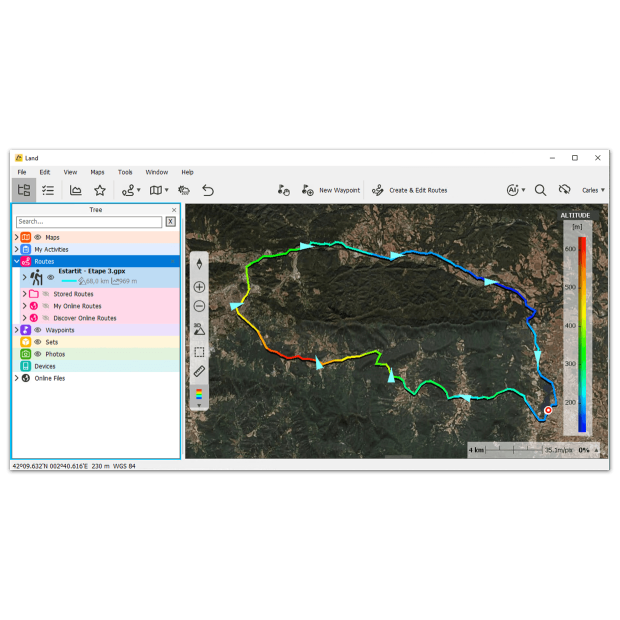620x620 pixels.
Task: Click the cloud sync icon
Action: point(565,190)
